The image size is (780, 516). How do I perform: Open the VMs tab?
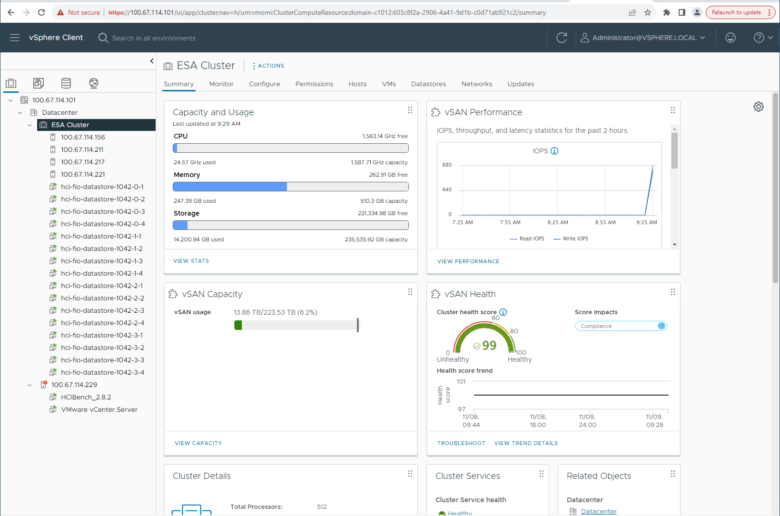389,84
